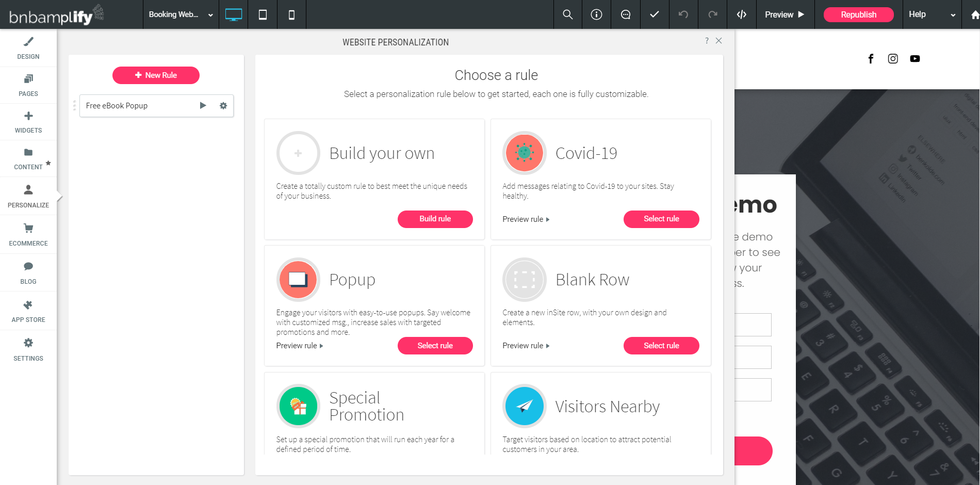Viewport: 980px width, 485px height.
Task: Expand the Help dropdown menu
Action: click(x=932, y=14)
